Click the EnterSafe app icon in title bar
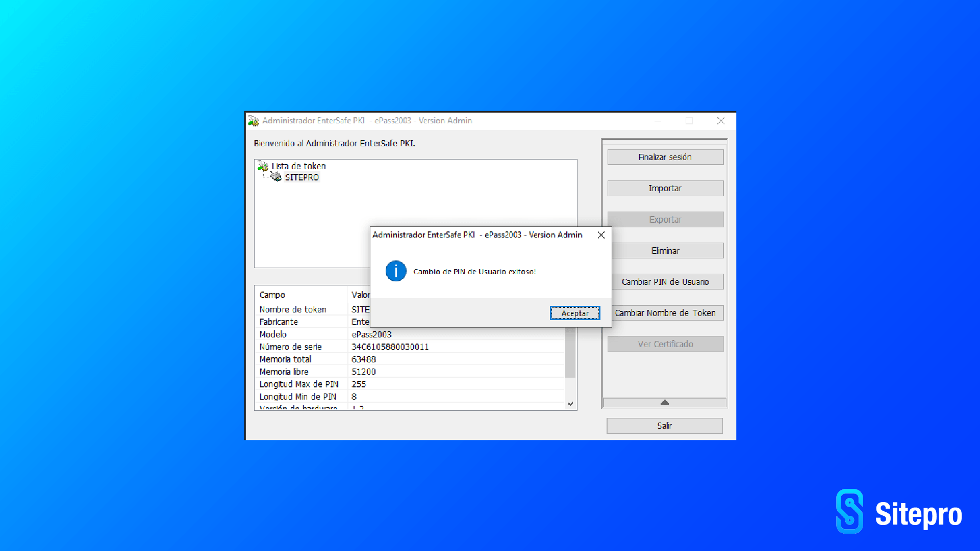This screenshot has width=980, height=551. (x=254, y=121)
